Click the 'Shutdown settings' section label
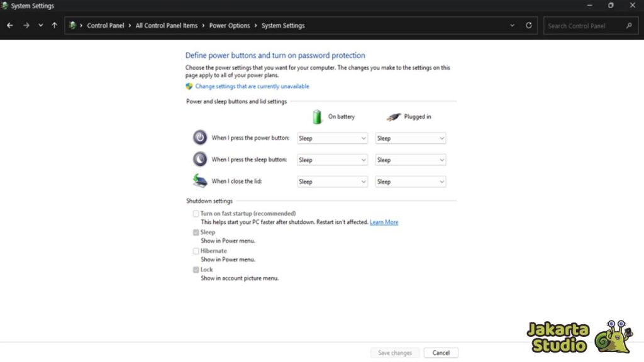 (209, 200)
